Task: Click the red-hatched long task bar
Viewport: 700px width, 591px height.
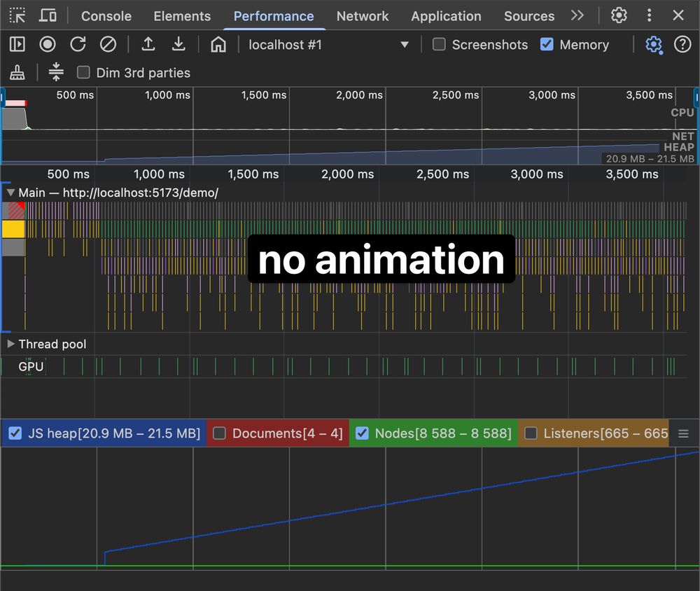Action: click(13, 210)
